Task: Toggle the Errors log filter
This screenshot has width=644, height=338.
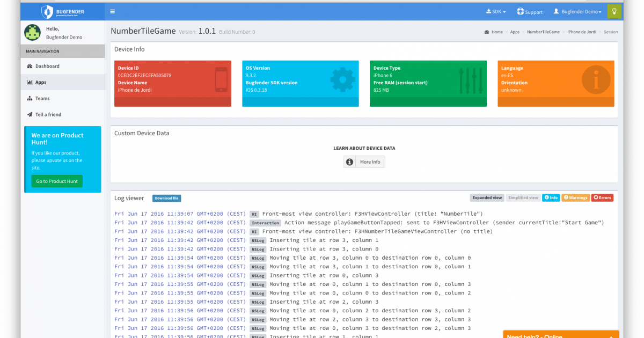Action: (x=602, y=198)
